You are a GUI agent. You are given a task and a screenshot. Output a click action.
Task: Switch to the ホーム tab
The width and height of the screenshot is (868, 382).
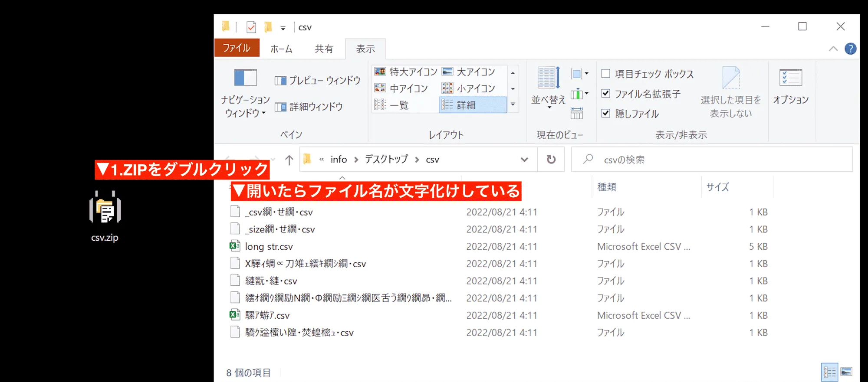[281, 49]
